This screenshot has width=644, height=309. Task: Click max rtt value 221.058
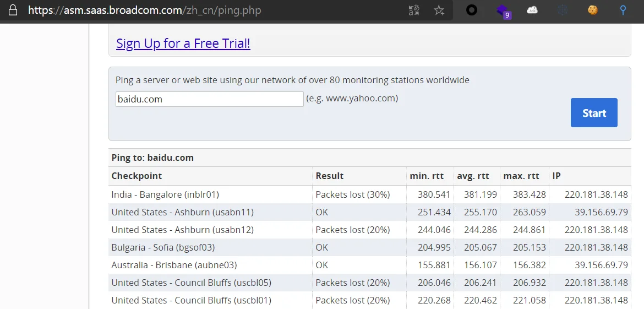point(530,301)
